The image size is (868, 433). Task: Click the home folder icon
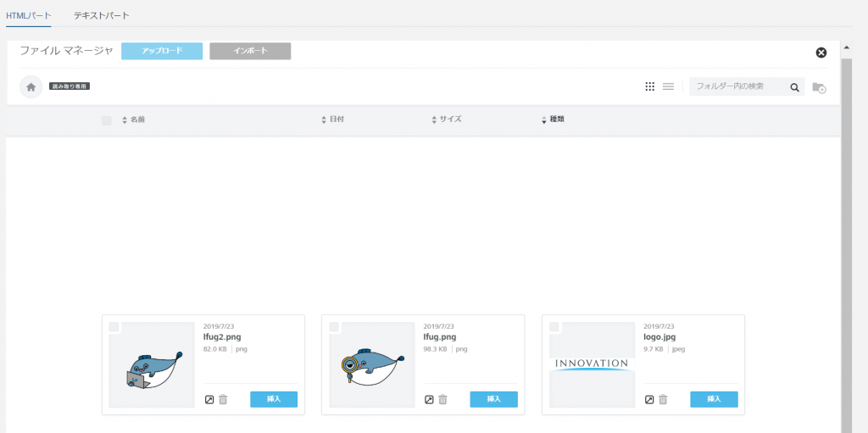(31, 86)
